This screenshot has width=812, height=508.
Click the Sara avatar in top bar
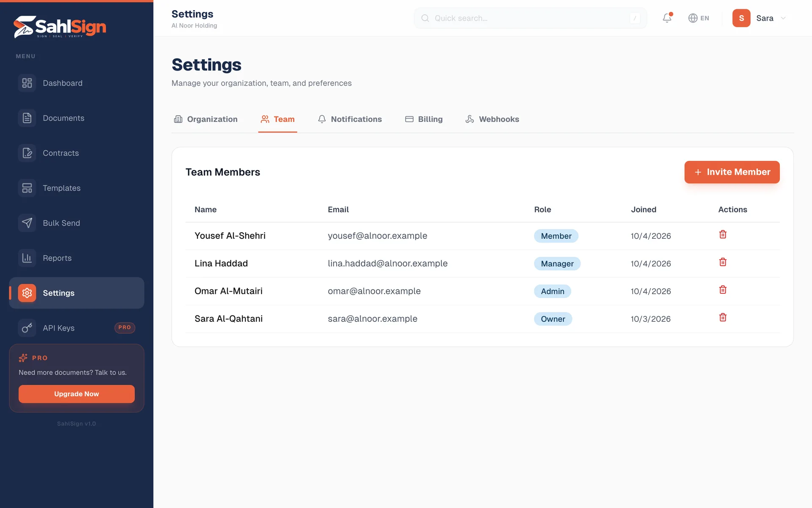741,18
